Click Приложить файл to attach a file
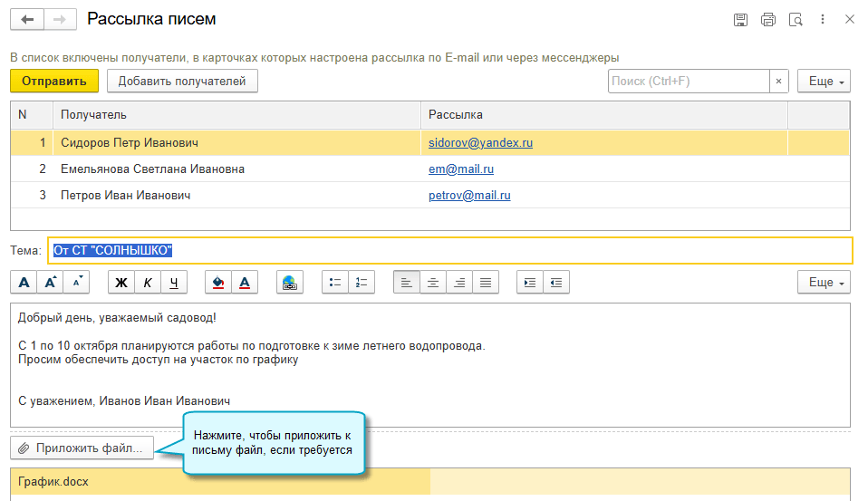 click(82, 448)
